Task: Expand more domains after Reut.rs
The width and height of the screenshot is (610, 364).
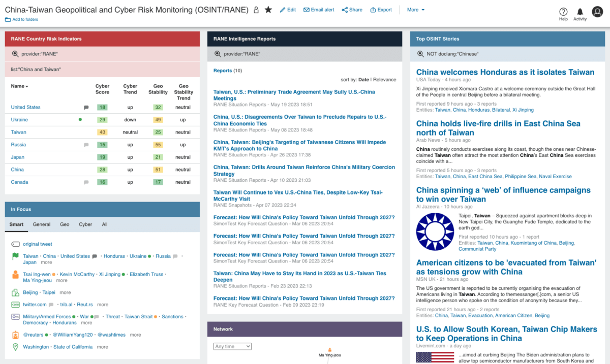Action: [x=103, y=305]
